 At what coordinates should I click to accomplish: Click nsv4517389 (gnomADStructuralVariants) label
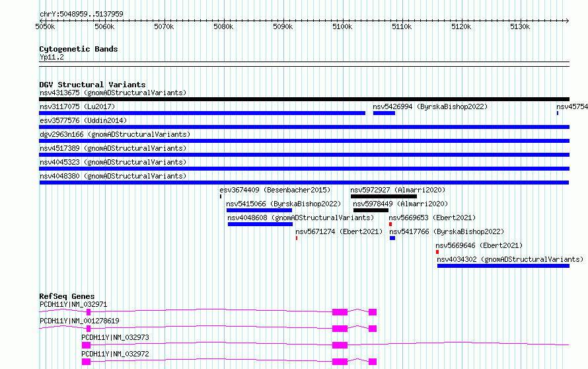(x=113, y=148)
